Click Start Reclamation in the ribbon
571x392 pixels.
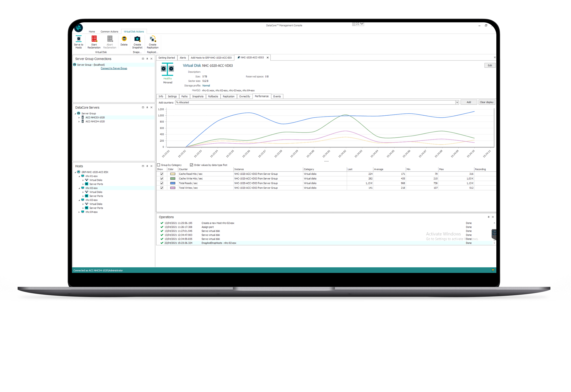(94, 42)
